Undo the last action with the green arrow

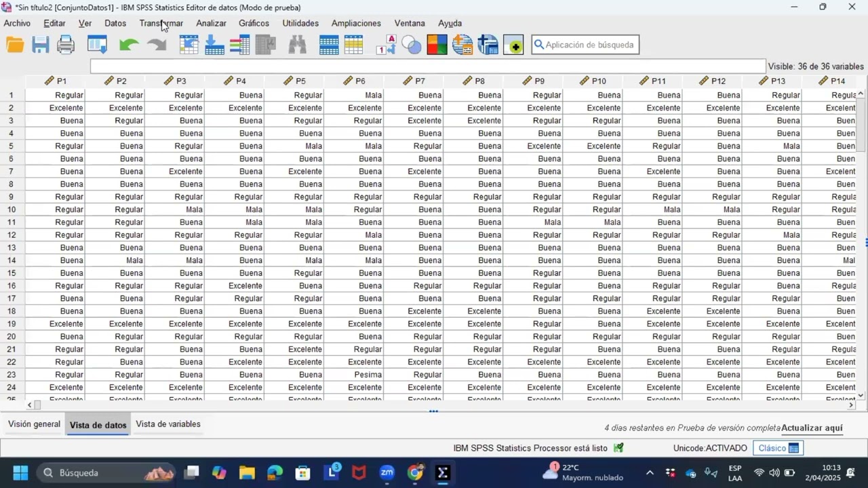[x=129, y=45]
